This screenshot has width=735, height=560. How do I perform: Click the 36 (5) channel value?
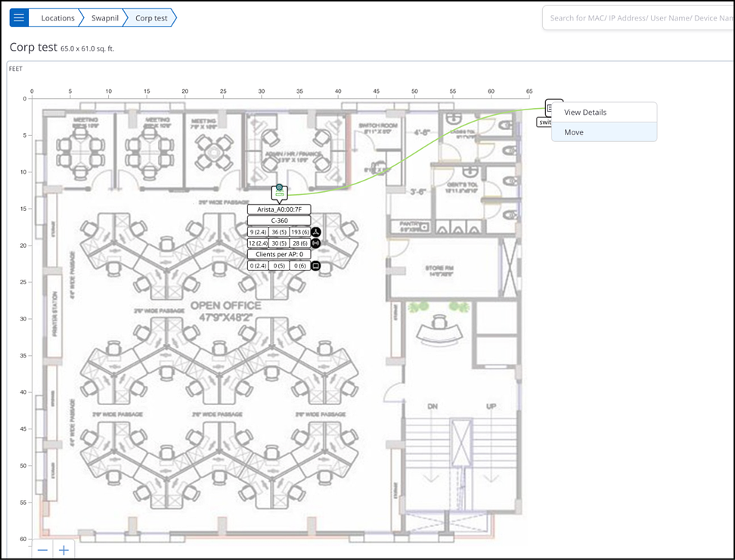[279, 232]
